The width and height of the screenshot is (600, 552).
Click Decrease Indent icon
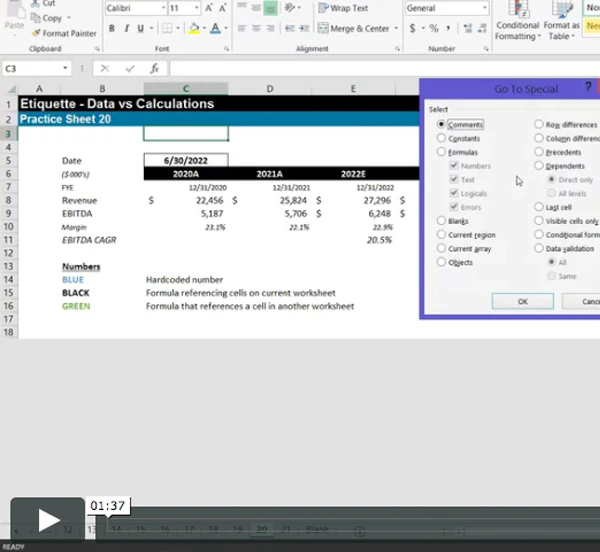pyautogui.click(x=290, y=28)
